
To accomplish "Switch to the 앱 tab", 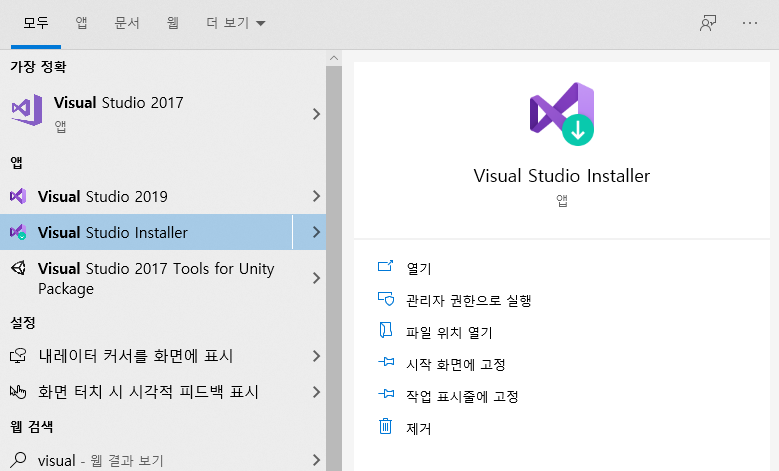I will click(x=81, y=23).
